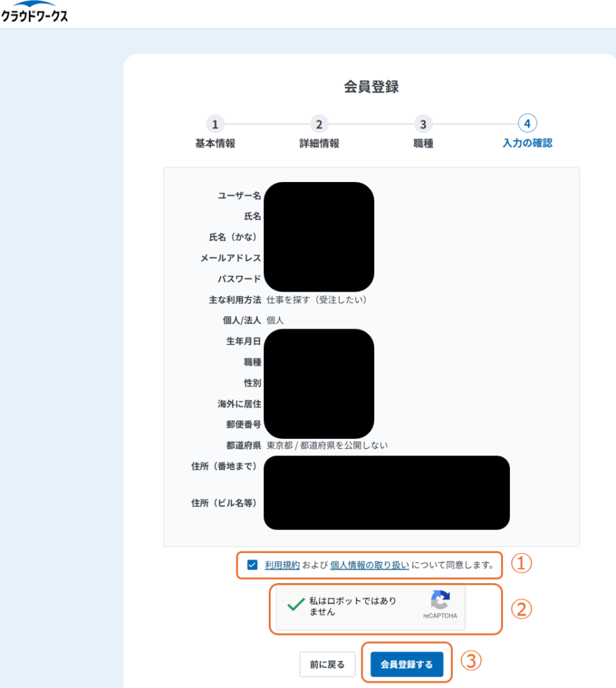616x688 pixels.
Task: Click the パスワード label
Action: 240,279
